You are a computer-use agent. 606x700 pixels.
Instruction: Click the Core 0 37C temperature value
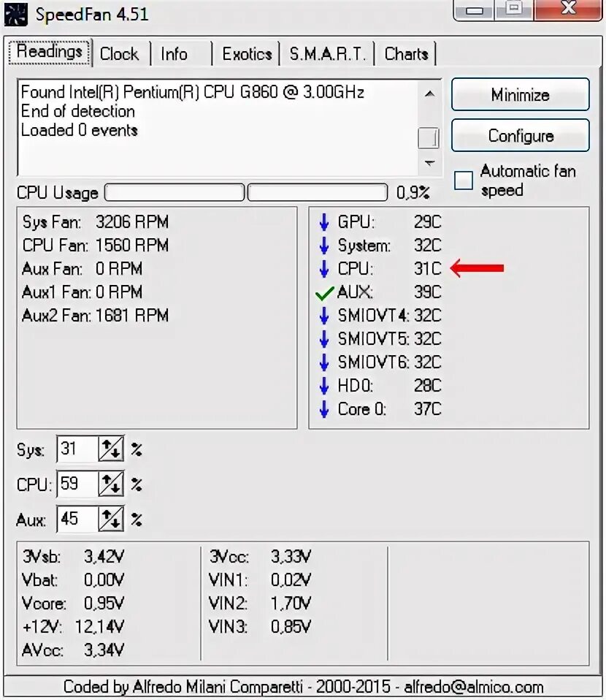click(428, 409)
